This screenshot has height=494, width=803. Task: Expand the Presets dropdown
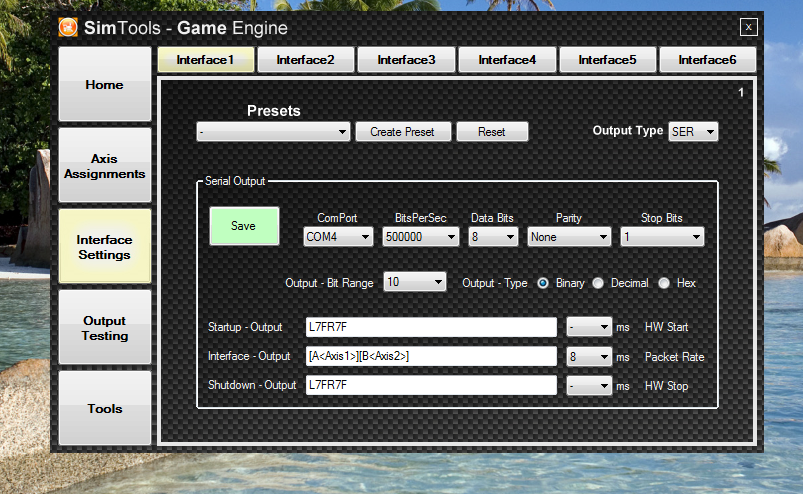click(x=273, y=132)
